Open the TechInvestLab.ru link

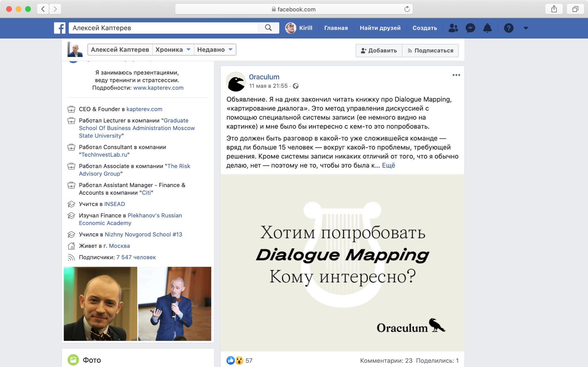click(x=104, y=155)
